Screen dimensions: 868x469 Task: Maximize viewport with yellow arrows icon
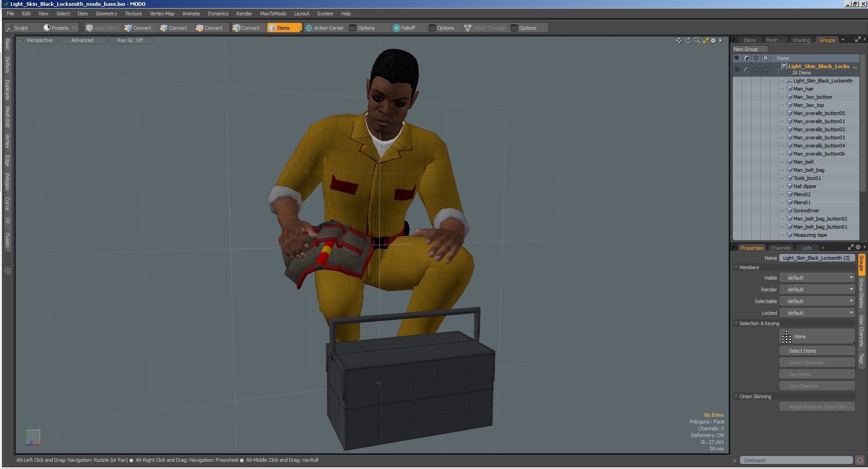coord(706,41)
